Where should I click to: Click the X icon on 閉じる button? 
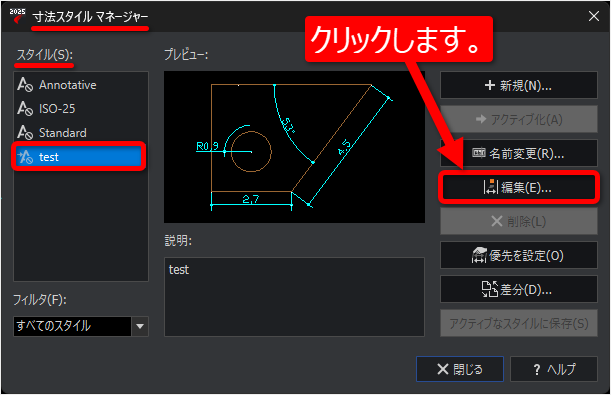click(443, 369)
